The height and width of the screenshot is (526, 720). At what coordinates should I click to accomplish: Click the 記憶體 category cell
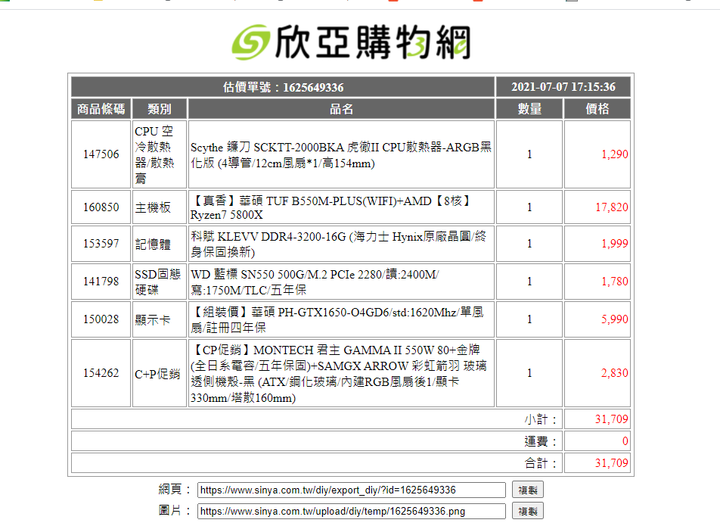[159, 243]
